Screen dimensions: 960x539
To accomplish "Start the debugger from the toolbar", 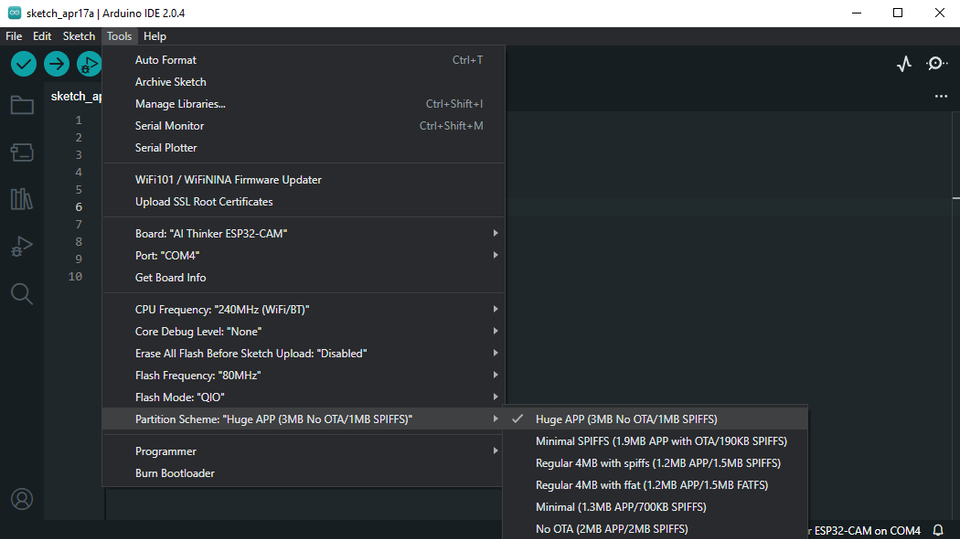I will [x=89, y=64].
